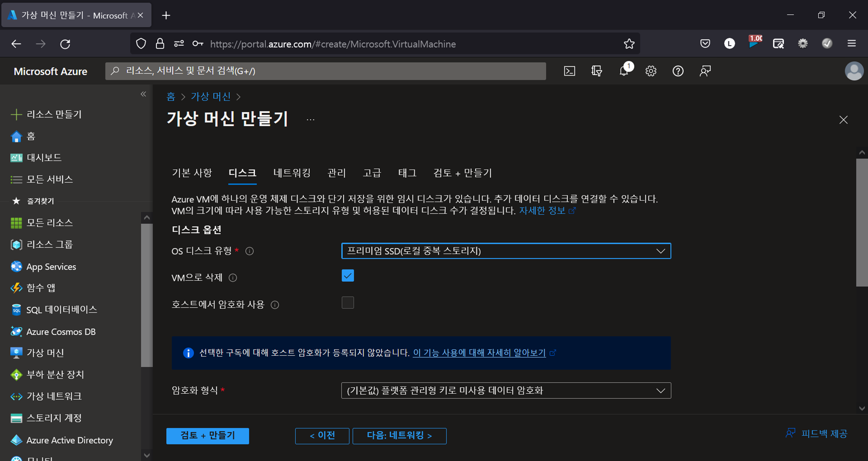This screenshot has width=868, height=461.
Task: Click the Azure resource search box
Action: pyautogui.click(x=325, y=71)
